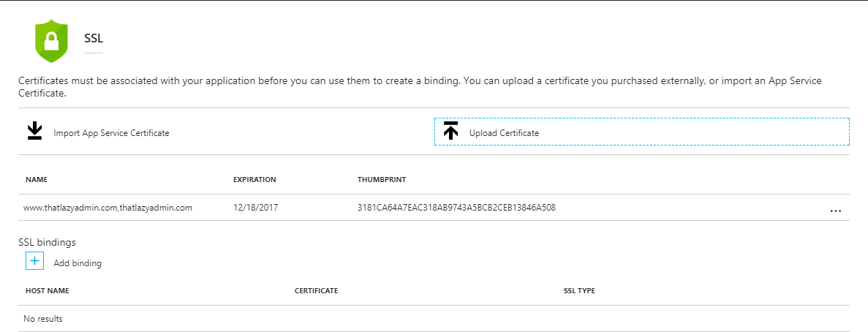Click the Import download arrow icon
This screenshot has width=868, height=332.
[x=34, y=132]
